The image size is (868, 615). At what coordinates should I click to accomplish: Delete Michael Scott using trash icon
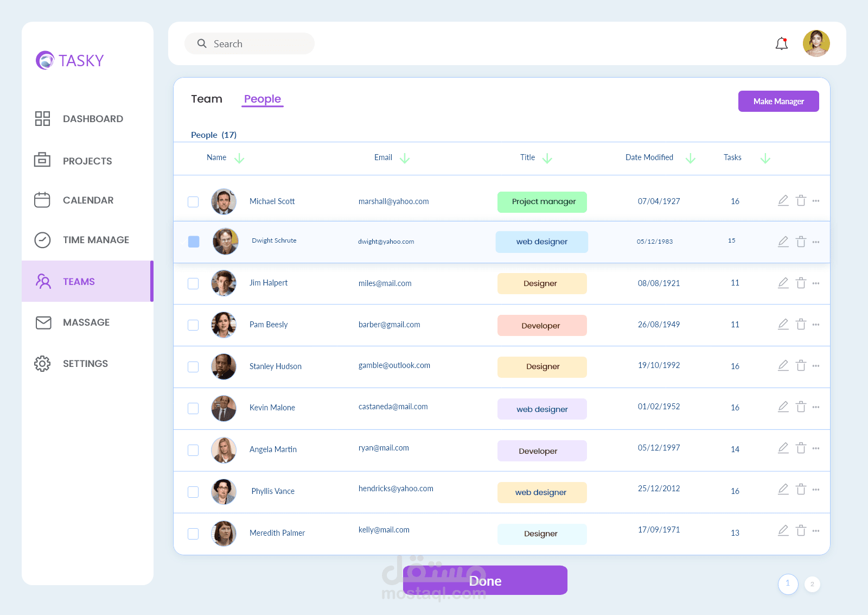coord(801,200)
